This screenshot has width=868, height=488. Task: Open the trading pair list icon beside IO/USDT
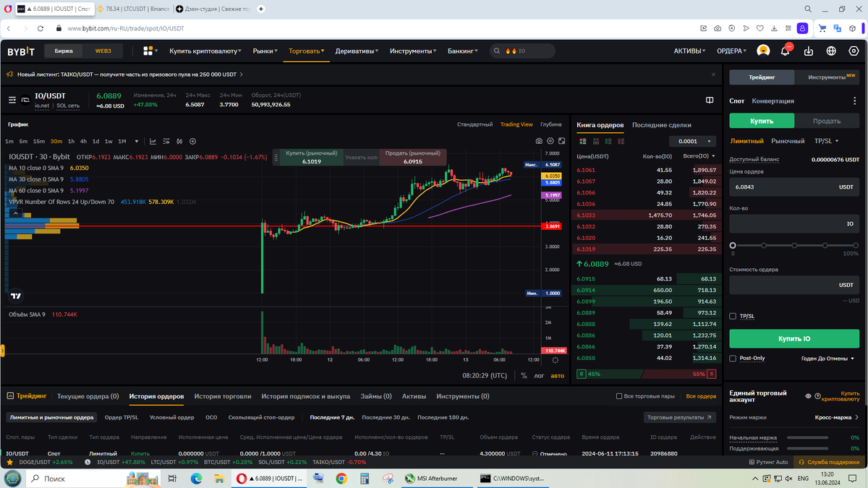click(12, 100)
